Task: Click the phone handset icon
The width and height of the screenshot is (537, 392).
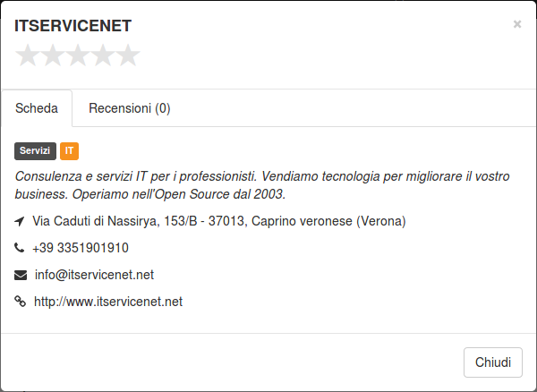Action: [x=19, y=248]
